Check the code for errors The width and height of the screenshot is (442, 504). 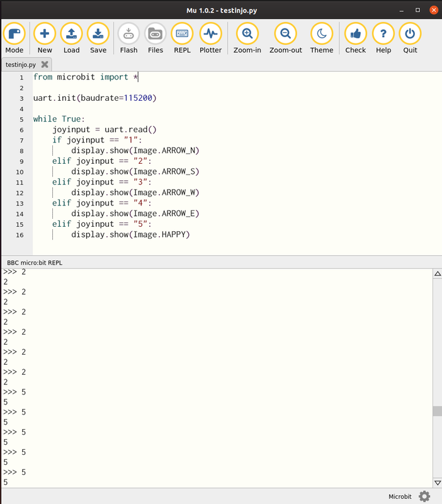(356, 38)
